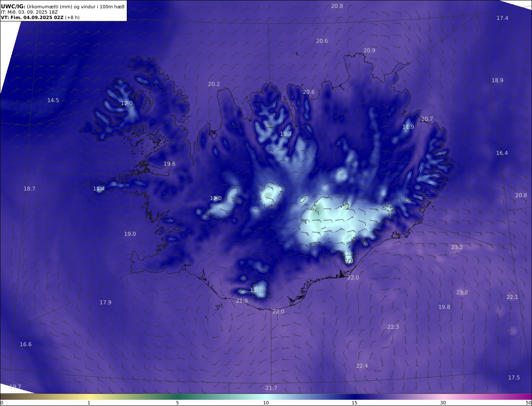This screenshot has height=406, width=532.
Task: Click the 0 label on the color scale
Action: pyautogui.click(x=2, y=403)
